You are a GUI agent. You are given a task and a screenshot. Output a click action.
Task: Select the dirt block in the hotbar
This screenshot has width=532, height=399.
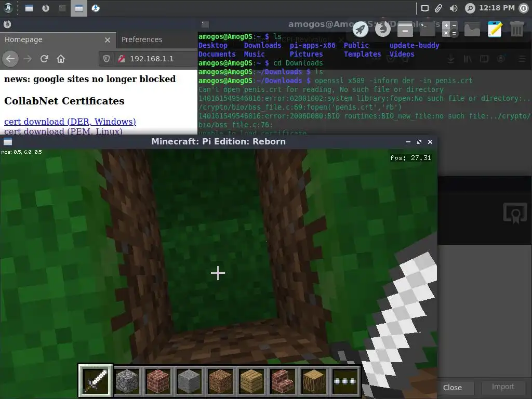[x=220, y=381]
